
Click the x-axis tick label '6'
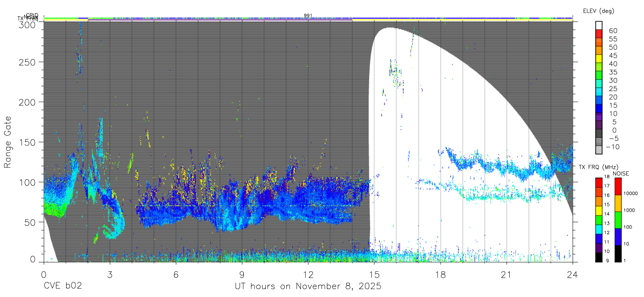[x=176, y=274]
